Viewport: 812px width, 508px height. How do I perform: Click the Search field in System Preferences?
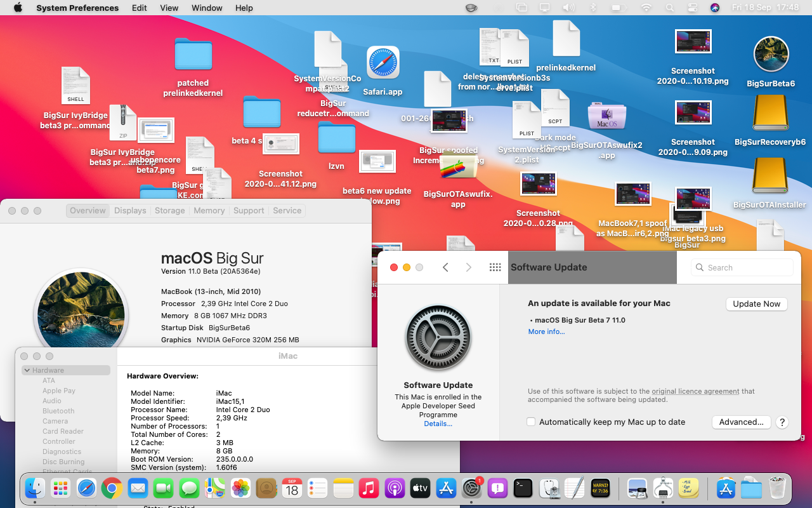pyautogui.click(x=742, y=267)
